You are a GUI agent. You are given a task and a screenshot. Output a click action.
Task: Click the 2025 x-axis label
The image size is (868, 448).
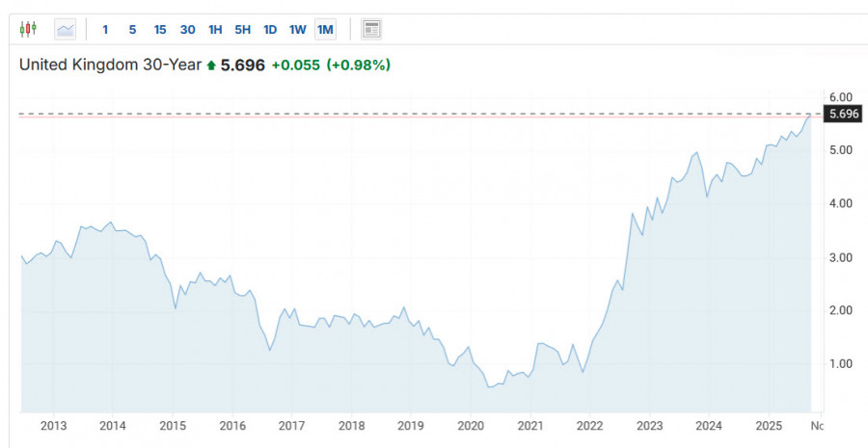click(769, 426)
